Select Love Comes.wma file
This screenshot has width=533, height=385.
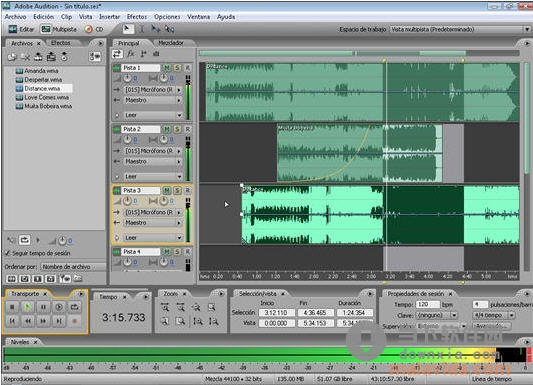[42, 97]
